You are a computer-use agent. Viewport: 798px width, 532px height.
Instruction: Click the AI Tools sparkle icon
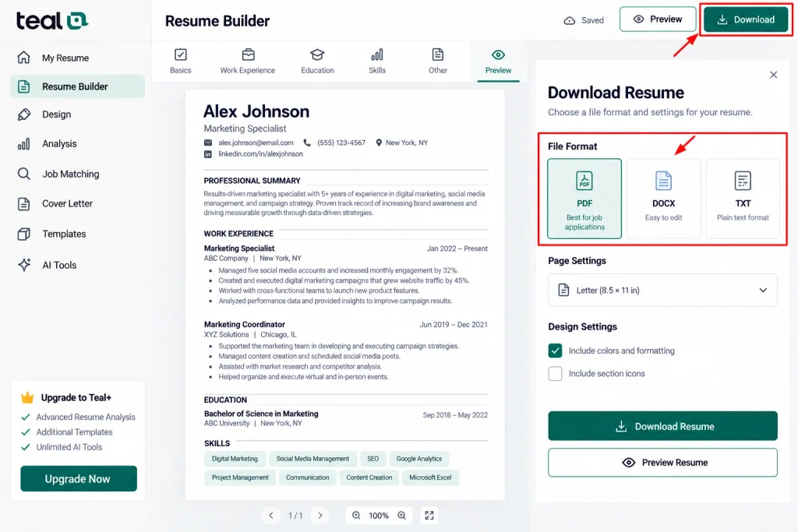coord(24,265)
